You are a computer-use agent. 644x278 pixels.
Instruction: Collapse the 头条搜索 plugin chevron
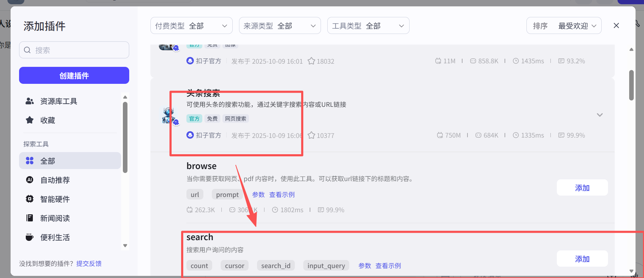tap(600, 115)
